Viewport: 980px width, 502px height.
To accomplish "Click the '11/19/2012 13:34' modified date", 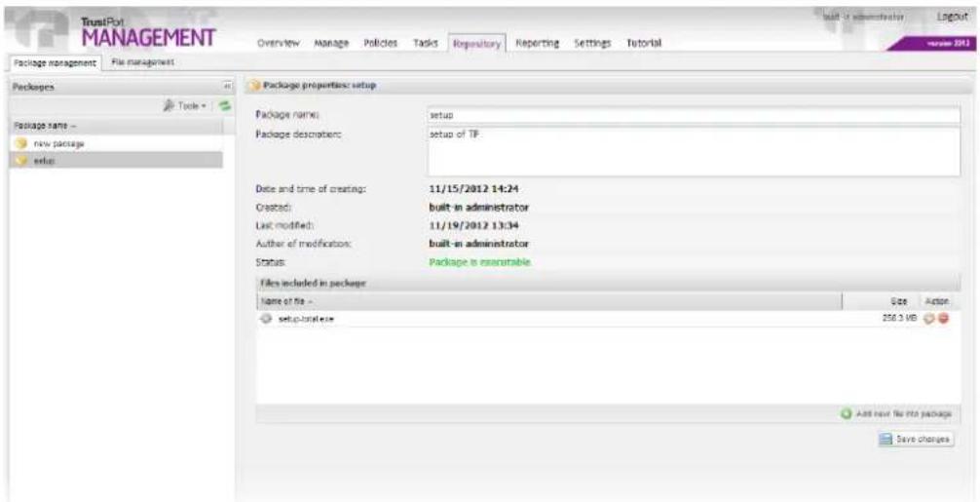I will (472, 226).
